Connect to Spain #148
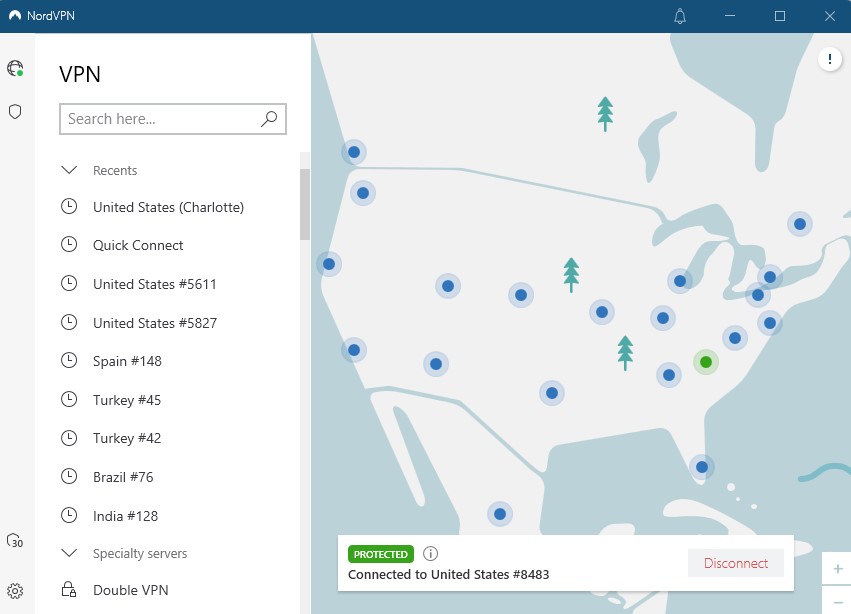The width and height of the screenshot is (851, 614). point(127,361)
